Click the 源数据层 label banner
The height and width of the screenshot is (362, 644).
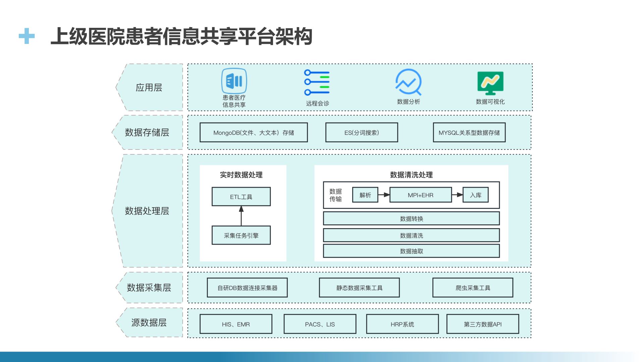(149, 323)
